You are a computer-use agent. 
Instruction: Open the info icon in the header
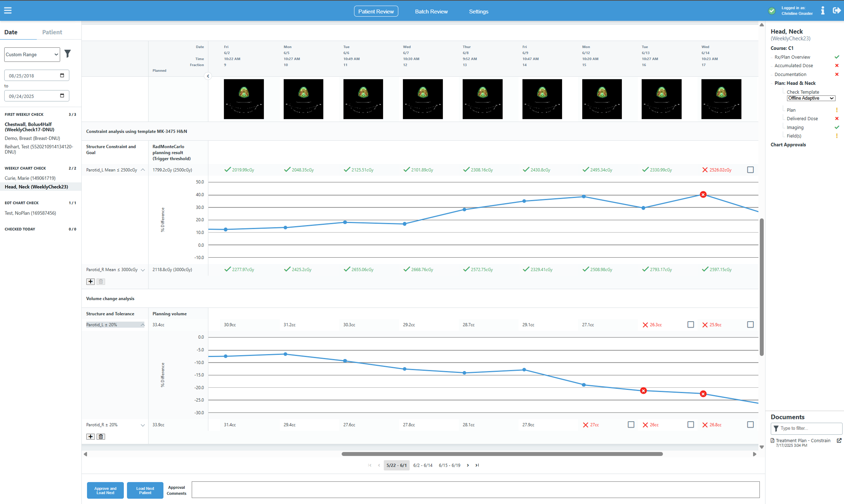click(822, 10)
